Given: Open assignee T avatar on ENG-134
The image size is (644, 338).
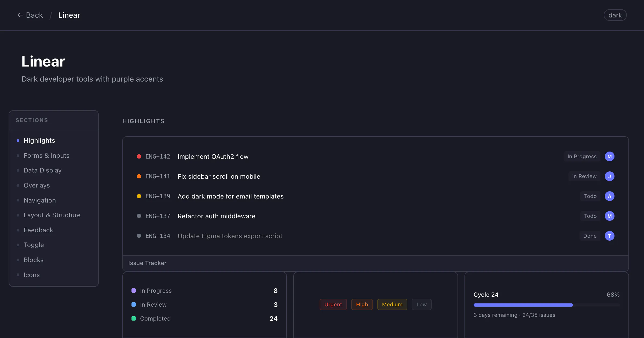Looking at the screenshot, I should 610,236.
